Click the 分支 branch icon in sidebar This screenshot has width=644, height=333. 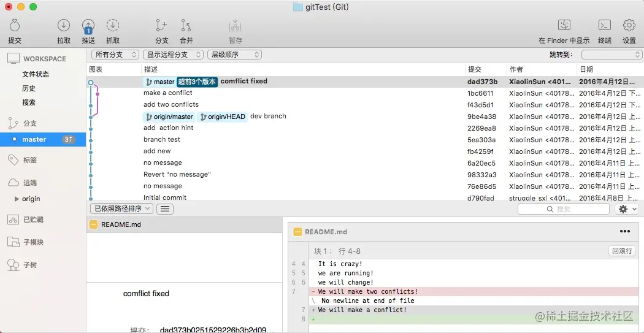[13, 123]
